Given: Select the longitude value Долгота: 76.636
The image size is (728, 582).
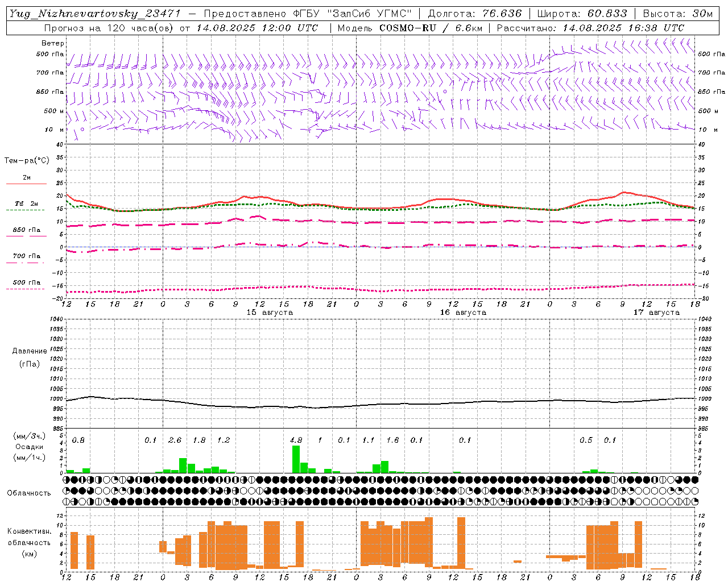Looking at the screenshot, I should (x=474, y=14).
